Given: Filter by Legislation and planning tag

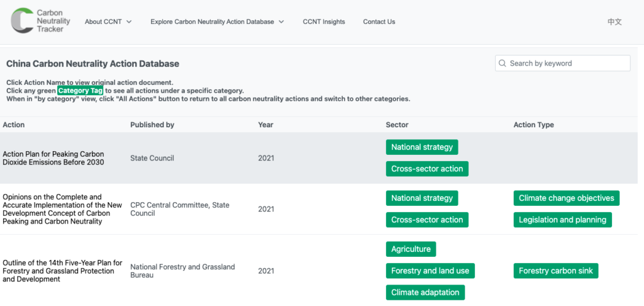Looking at the screenshot, I should click(x=562, y=220).
